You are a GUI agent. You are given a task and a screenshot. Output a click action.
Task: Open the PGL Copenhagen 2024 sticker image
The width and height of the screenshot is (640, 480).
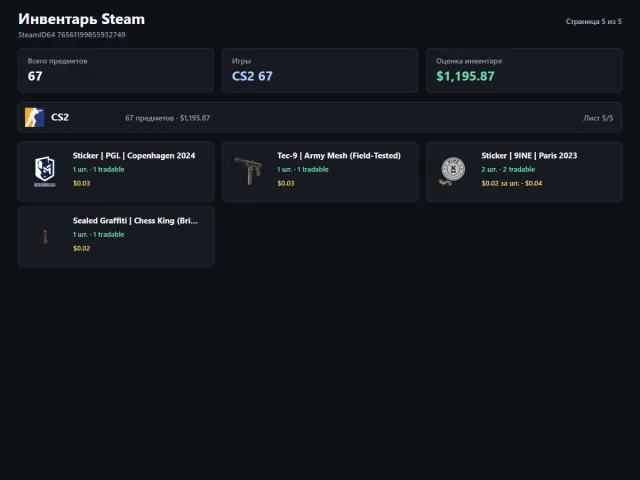[44, 171]
